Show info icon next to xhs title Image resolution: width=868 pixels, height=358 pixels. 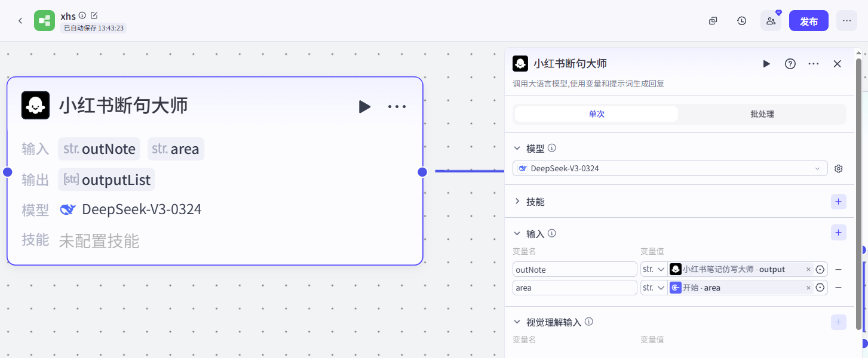[x=82, y=16]
